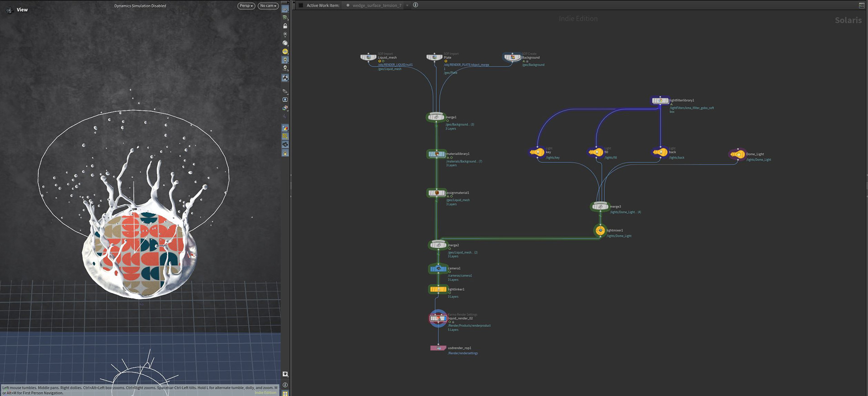
Task: Click the pale sphere icon in viewport toolbar
Action: coord(285,43)
